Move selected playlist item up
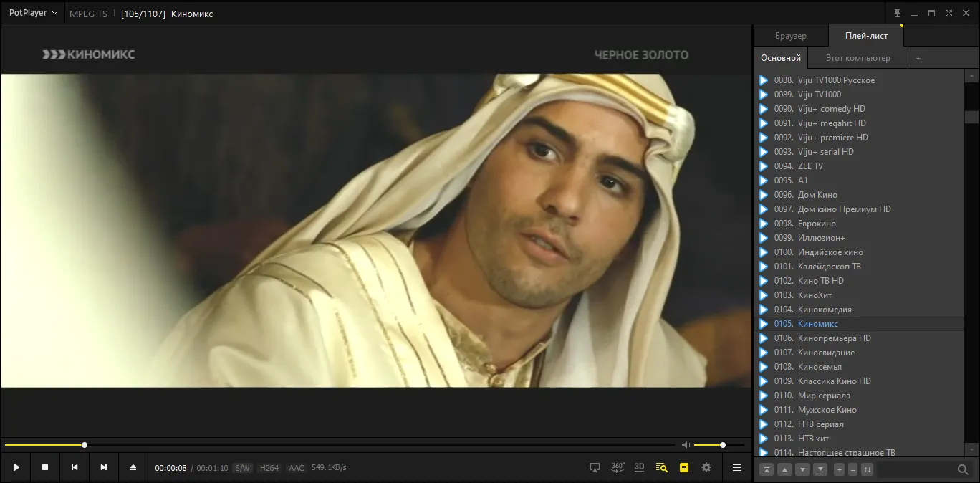This screenshot has height=483, width=980. (784, 469)
